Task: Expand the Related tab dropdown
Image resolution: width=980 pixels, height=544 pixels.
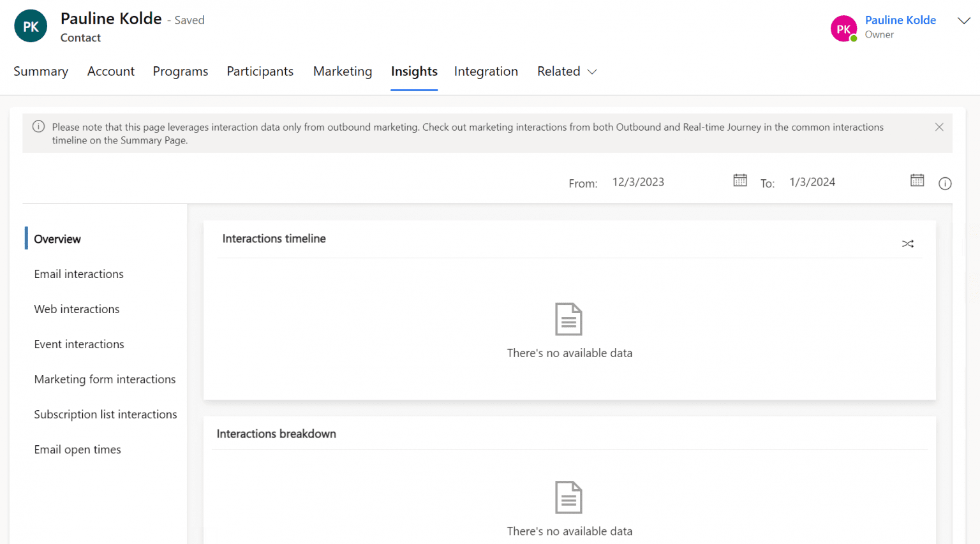Action: click(567, 71)
